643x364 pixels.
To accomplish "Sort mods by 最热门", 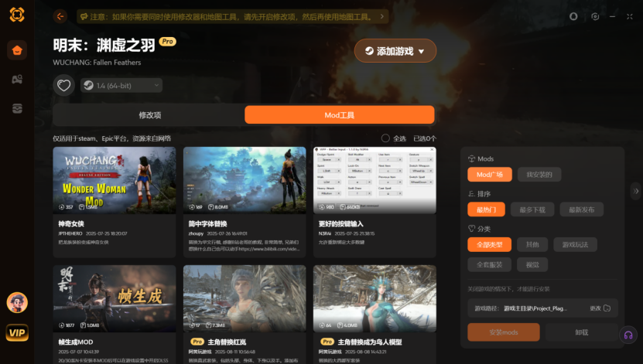I will point(486,209).
